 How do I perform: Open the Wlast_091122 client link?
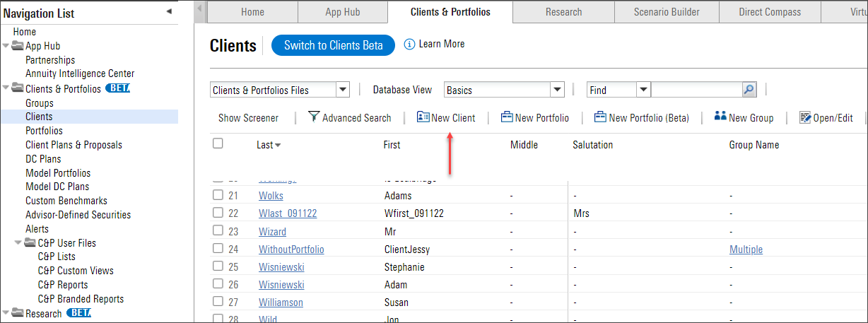pos(288,213)
